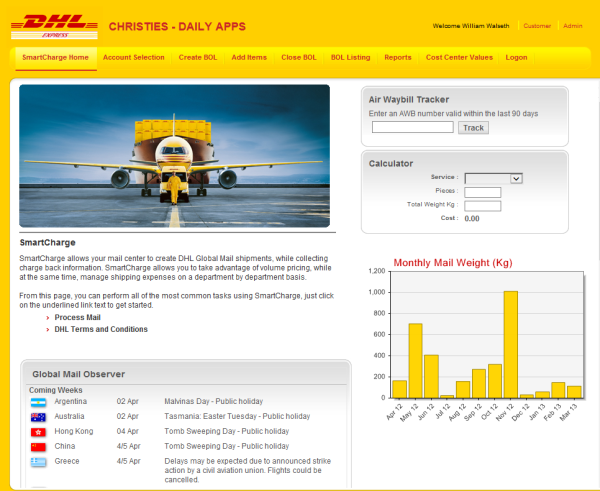Click the Australia flag icon
This screenshot has width=600, height=491.
pyautogui.click(x=39, y=416)
